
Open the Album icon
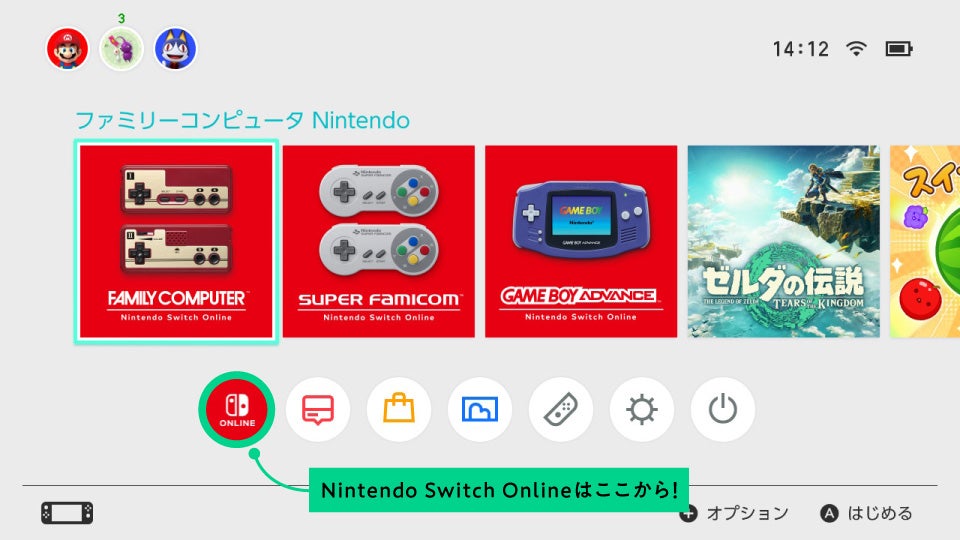coord(479,409)
